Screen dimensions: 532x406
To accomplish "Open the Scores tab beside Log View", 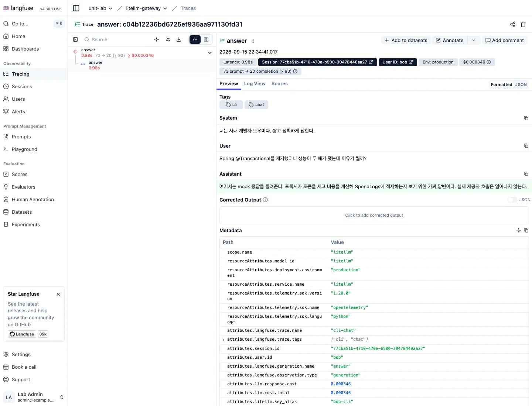I will click(x=279, y=84).
